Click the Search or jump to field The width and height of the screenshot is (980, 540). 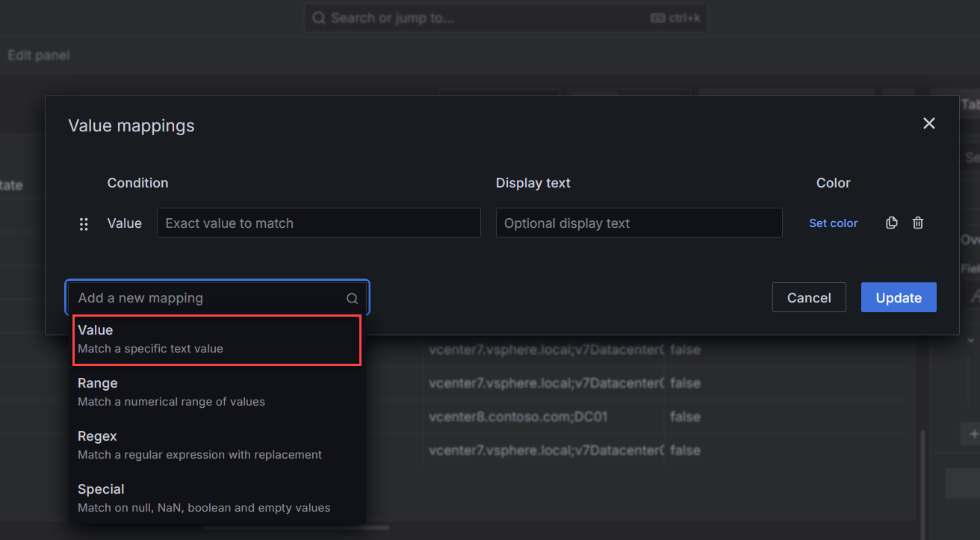pos(478,18)
